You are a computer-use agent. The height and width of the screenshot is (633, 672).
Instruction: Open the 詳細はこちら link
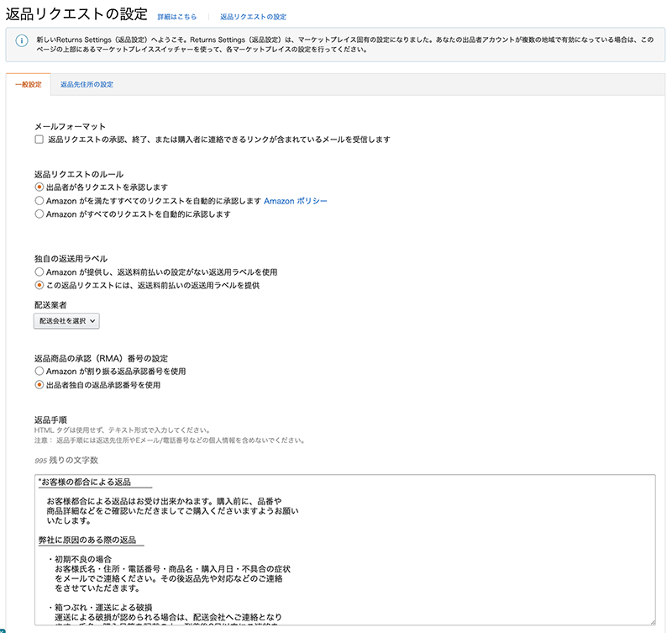177,17
